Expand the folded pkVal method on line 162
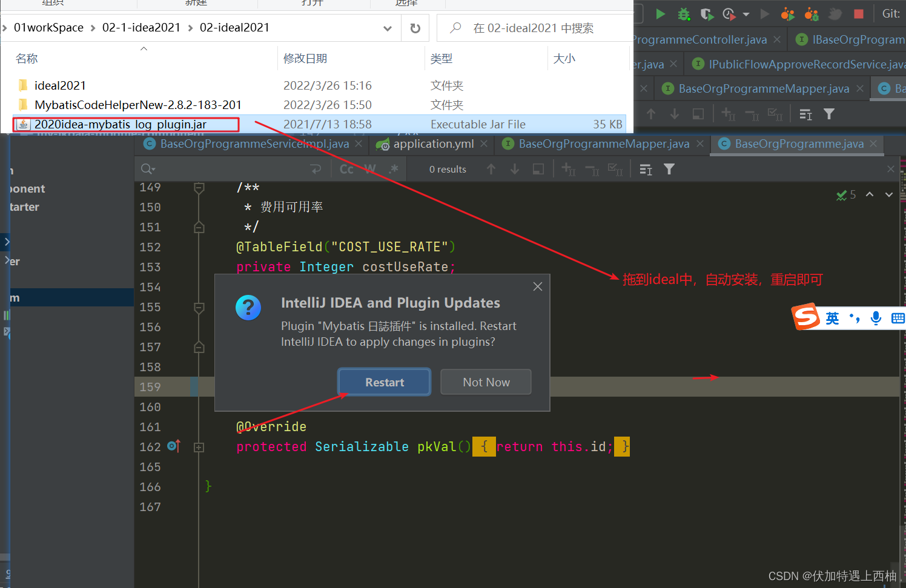906x588 pixels. pos(199,447)
